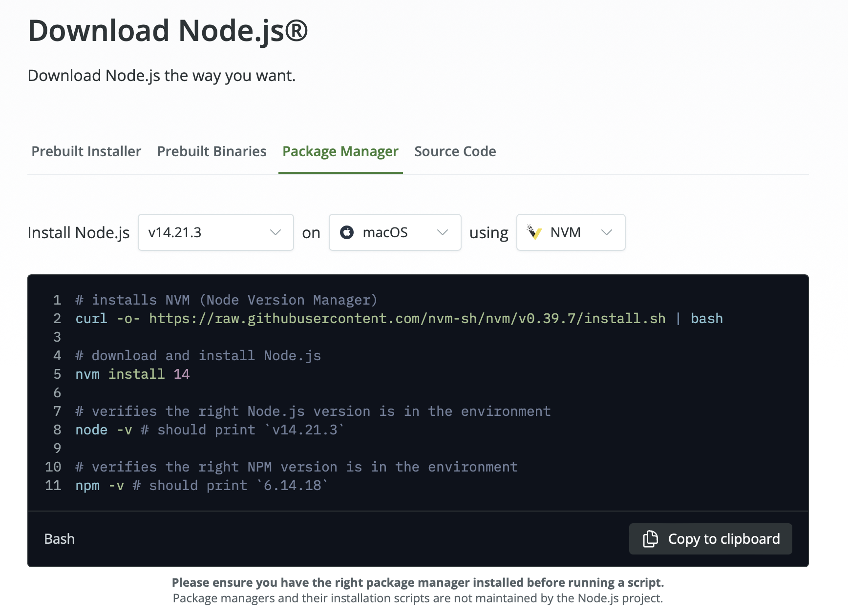Click the 'bash' pipe target word
848x616 pixels.
[707, 319]
